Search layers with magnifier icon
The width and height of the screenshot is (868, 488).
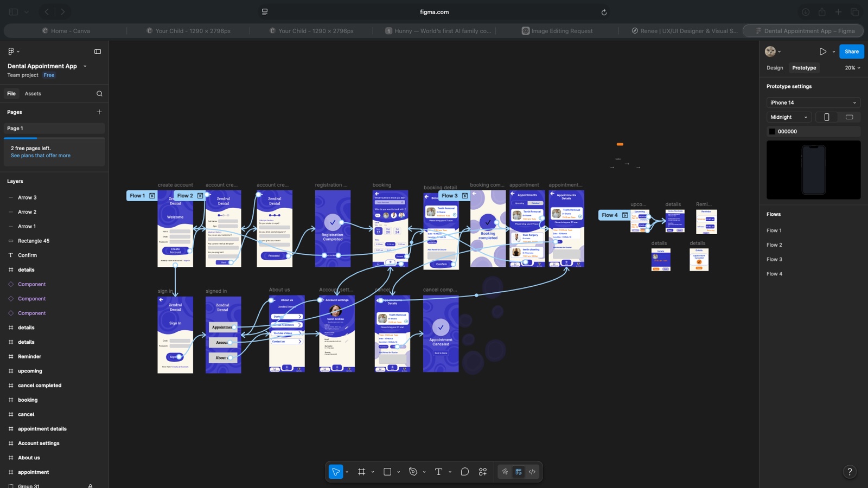pos(99,94)
